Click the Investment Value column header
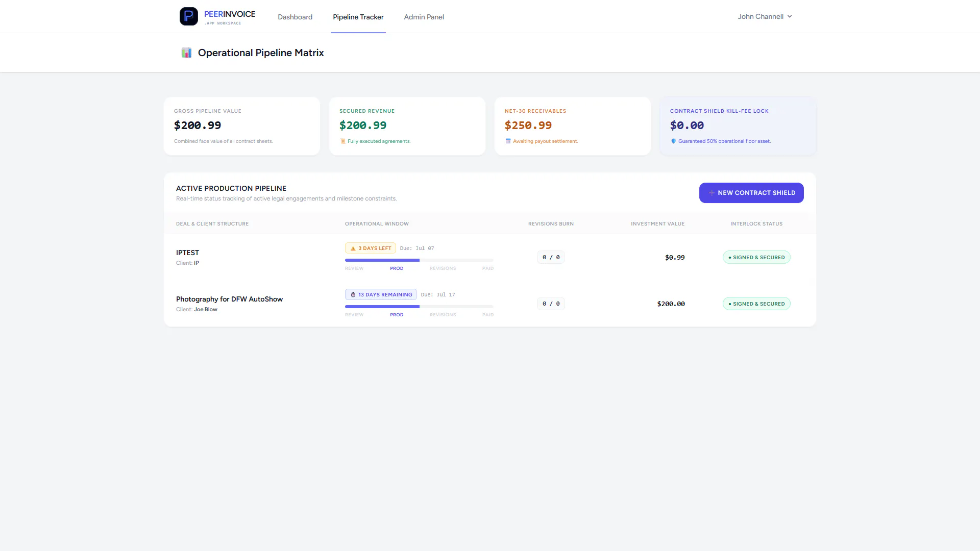The height and width of the screenshot is (551, 980). (x=657, y=223)
